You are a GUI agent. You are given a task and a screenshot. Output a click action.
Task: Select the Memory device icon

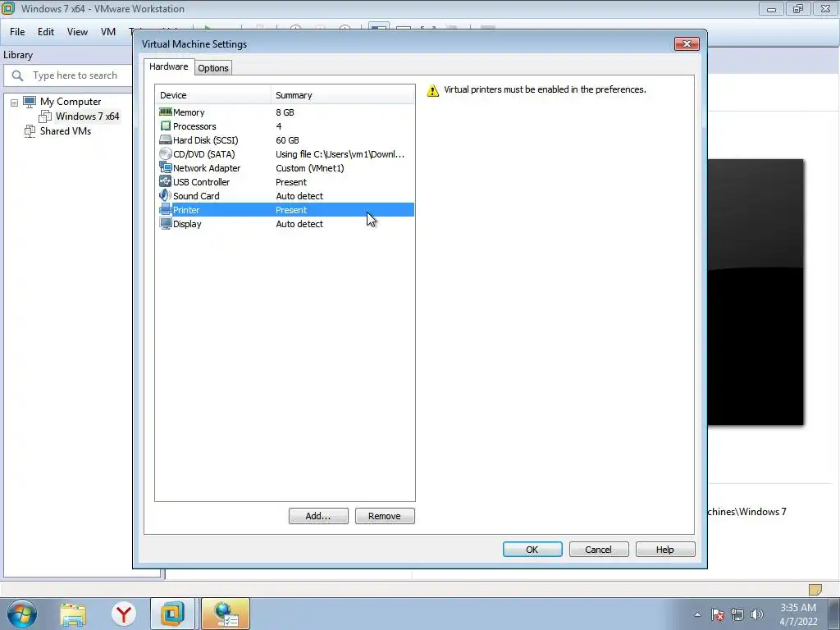166,112
